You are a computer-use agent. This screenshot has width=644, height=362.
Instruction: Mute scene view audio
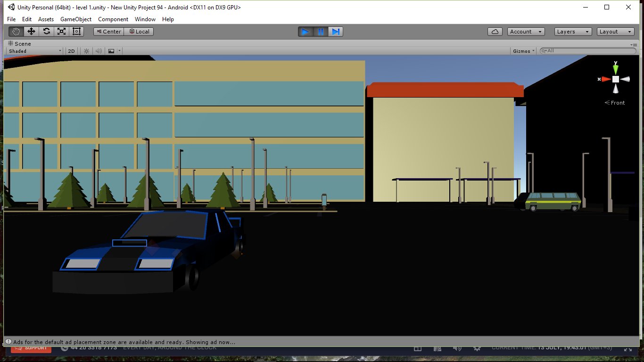98,50
